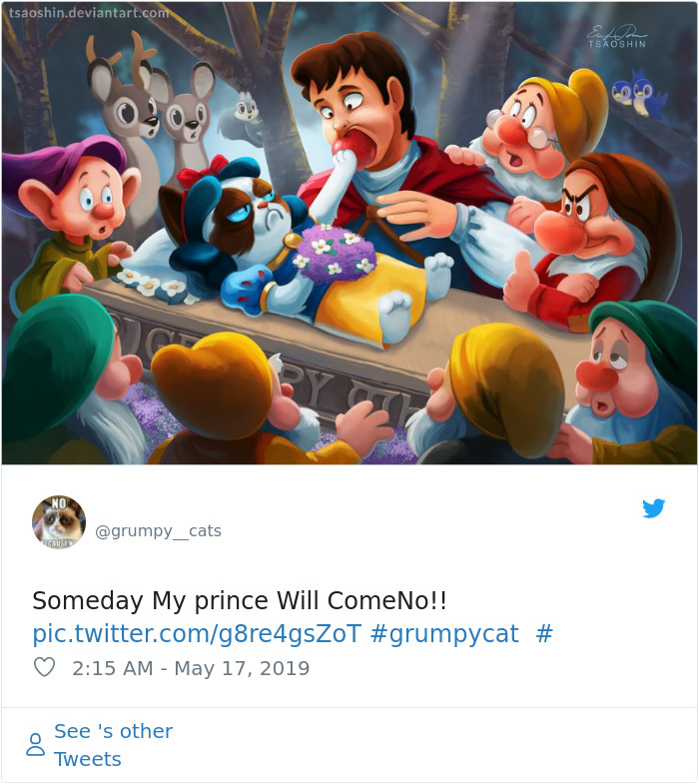Open the pic.twitter.com/g8re4gsZoT link
This screenshot has height=784, width=699.
tap(197, 633)
